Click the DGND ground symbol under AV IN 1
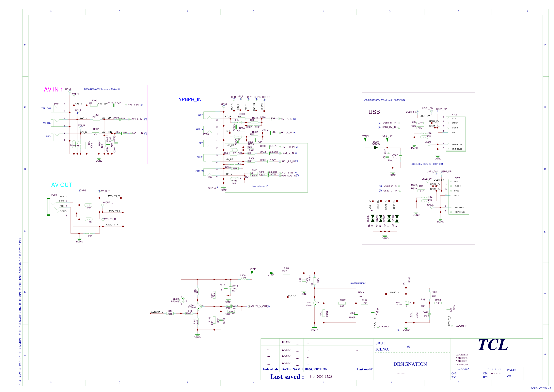The image size is (554, 392). (99, 158)
